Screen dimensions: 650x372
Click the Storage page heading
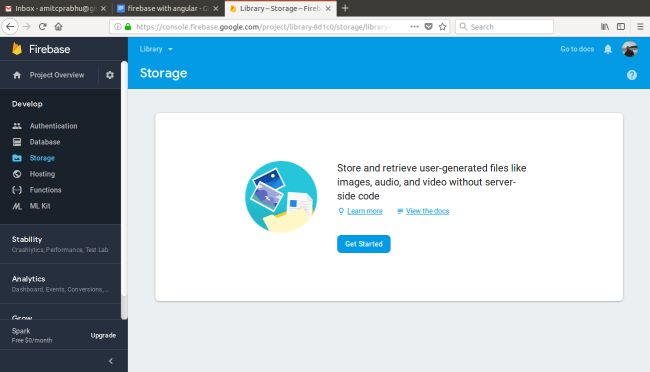(163, 73)
